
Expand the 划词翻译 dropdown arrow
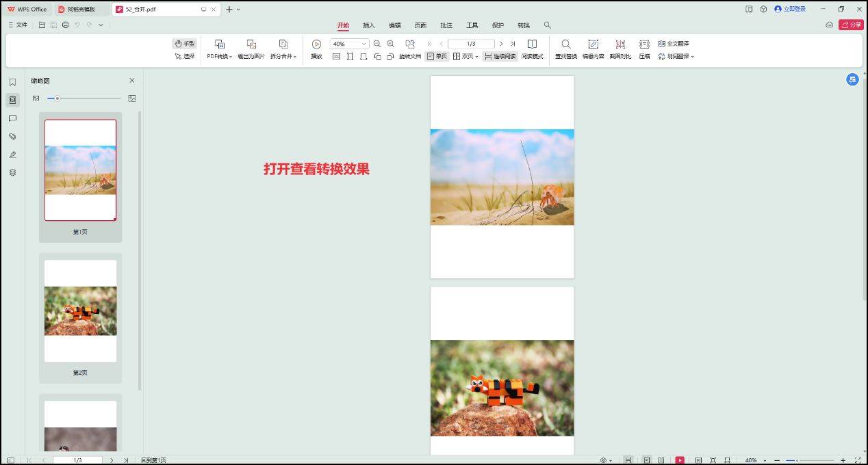691,56
